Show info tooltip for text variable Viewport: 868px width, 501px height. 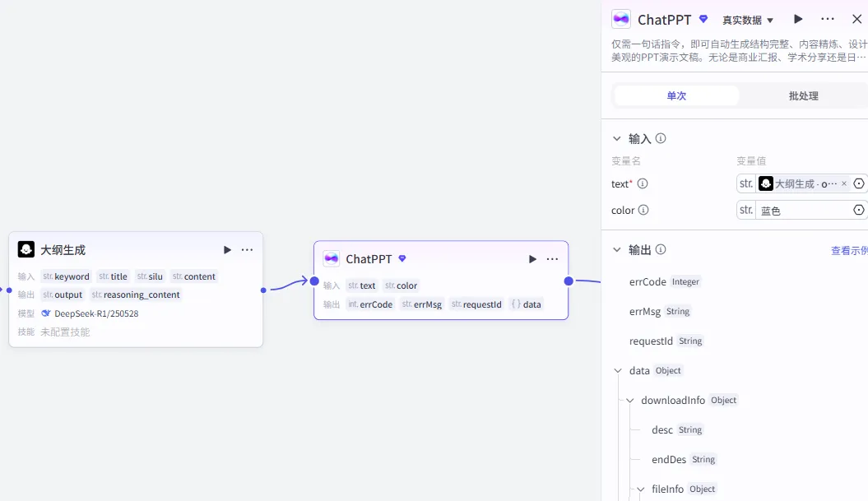tap(643, 183)
